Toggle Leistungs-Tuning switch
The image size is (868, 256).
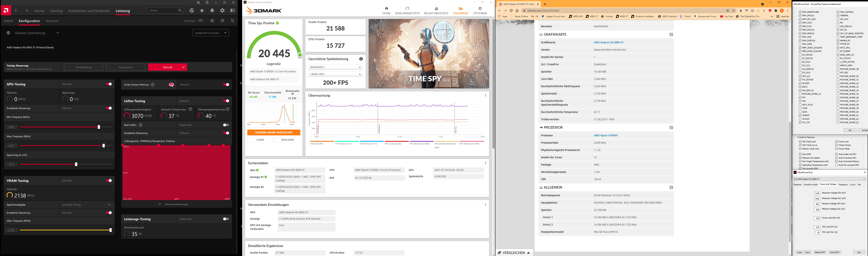pyautogui.click(x=226, y=219)
